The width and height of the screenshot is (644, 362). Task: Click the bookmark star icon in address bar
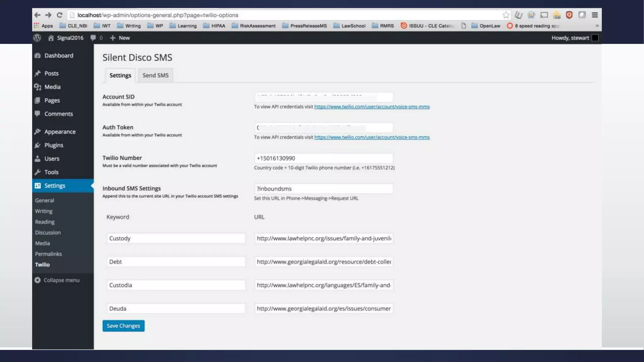506,15
